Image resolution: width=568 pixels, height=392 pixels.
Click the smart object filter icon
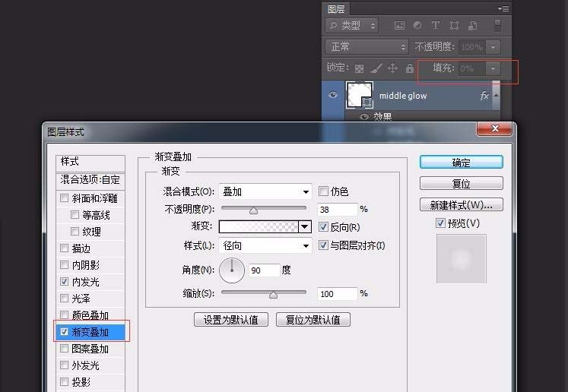point(473,26)
